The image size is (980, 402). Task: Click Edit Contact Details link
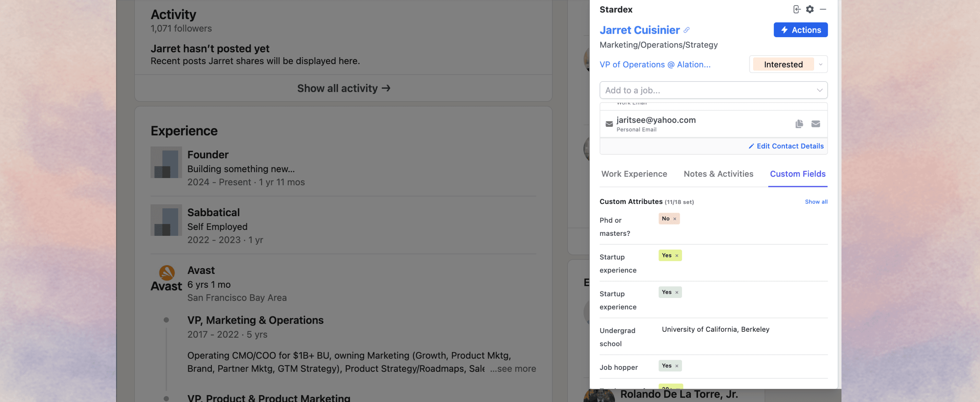(x=786, y=146)
